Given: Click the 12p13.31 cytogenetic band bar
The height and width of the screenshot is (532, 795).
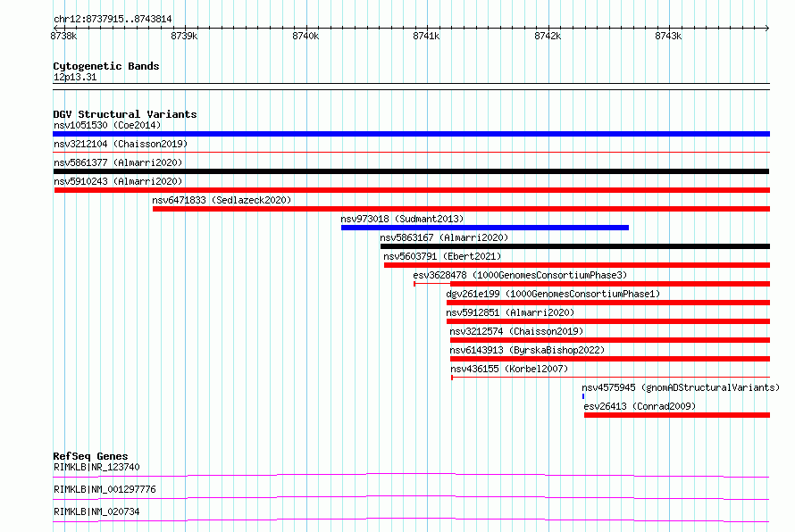Looking at the screenshot, I should (411, 87).
